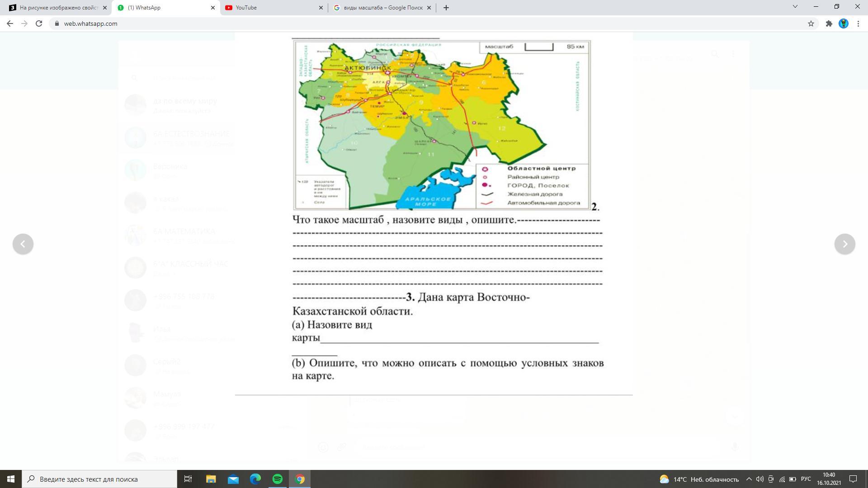Open the Chrome three-dot menu
Viewport: 868px width, 488px height.
pyautogui.click(x=858, y=23)
